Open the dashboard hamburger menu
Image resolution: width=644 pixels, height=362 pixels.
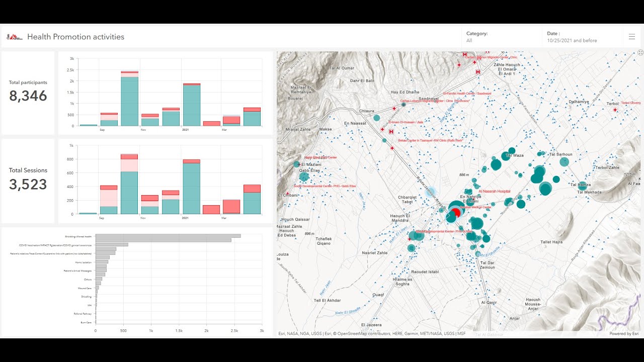632,37
